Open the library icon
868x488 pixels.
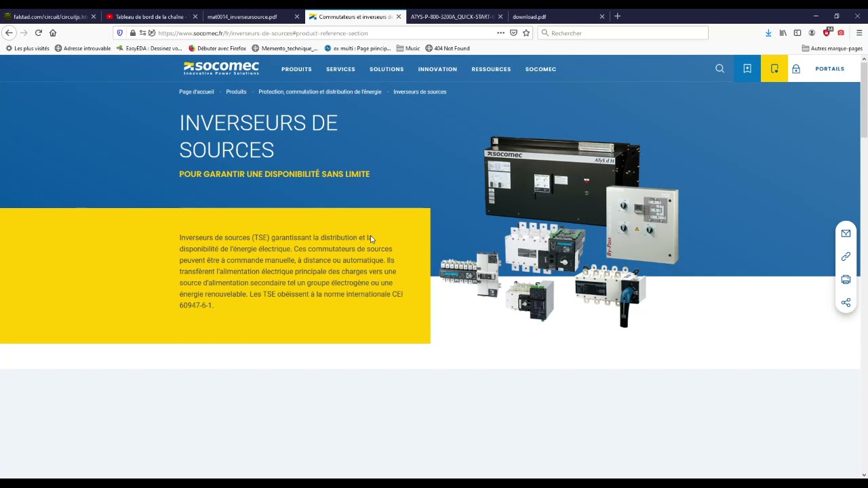click(783, 33)
